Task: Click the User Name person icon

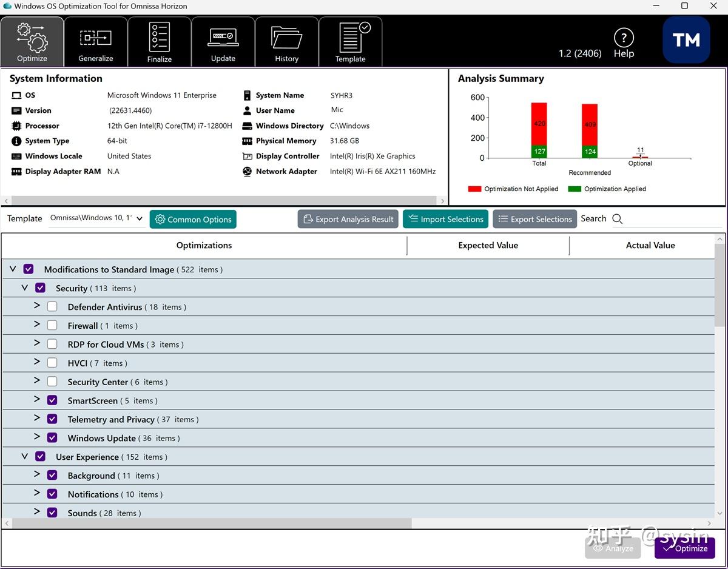Action: [247, 110]
